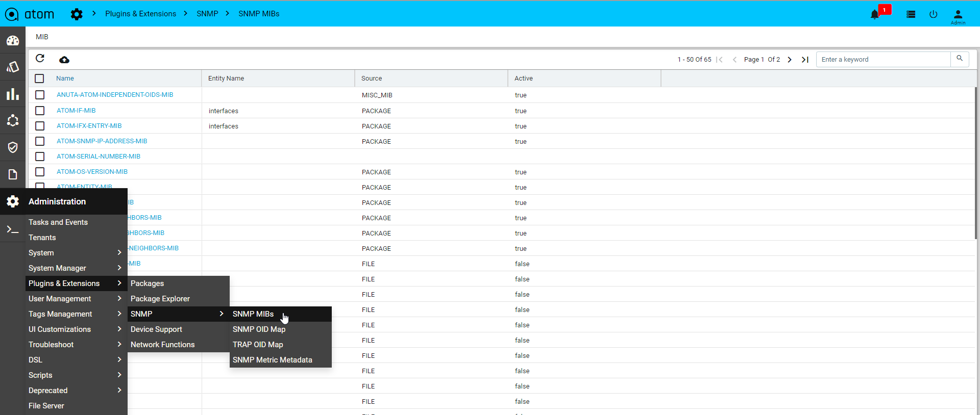Select SNMP MIBs in the flyout
980x415 pixels.
[x=281, y=314]
